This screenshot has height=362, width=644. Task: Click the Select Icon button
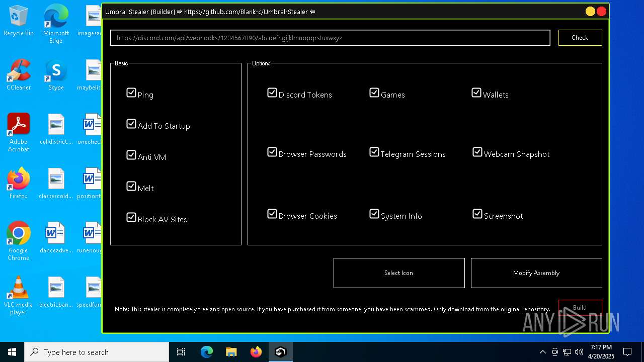pyautogui.click(x=399, y=273)
